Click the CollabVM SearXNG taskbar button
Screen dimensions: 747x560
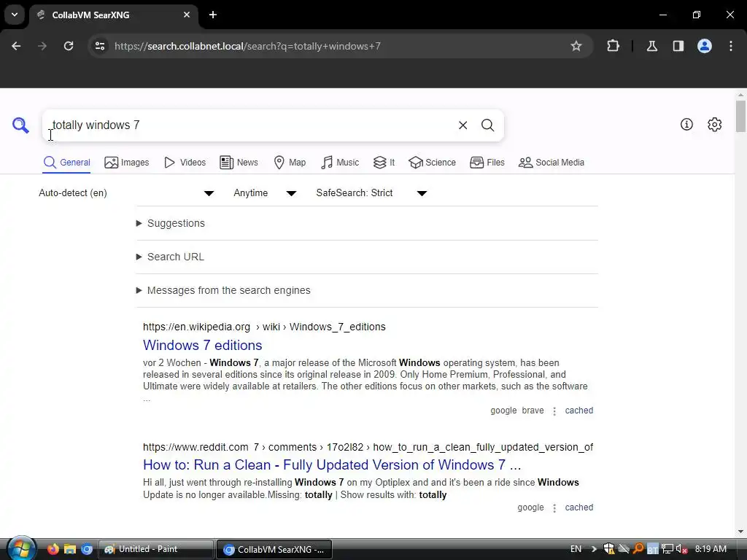[274, 549]
